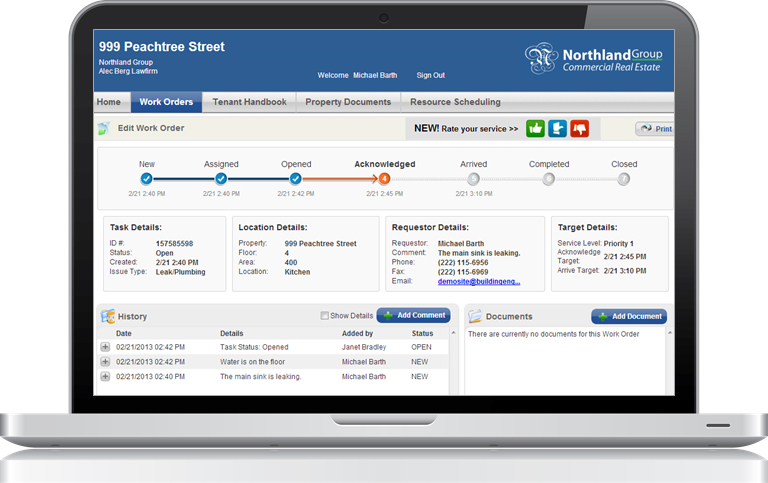Image resolution: width=768 pixels, height=483 pixels.
Task: Expand the Task Status: Opened history row
Action: [x=105, y=347]
